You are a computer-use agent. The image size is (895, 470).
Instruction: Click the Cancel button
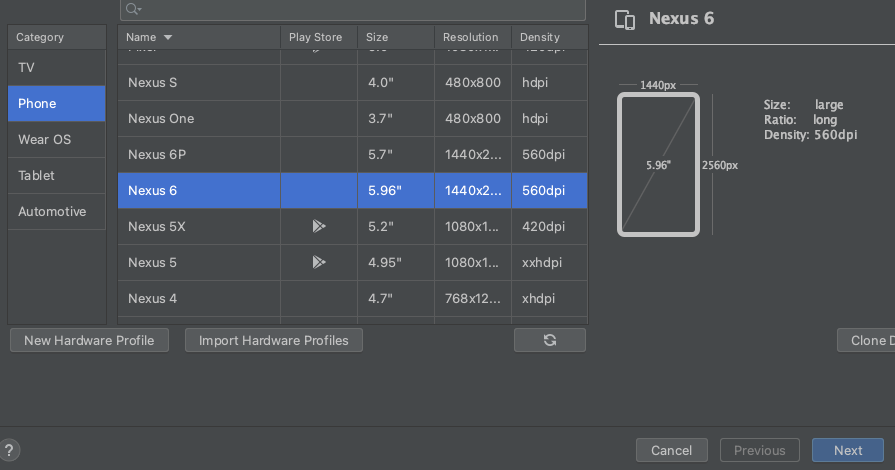point(672,451)
